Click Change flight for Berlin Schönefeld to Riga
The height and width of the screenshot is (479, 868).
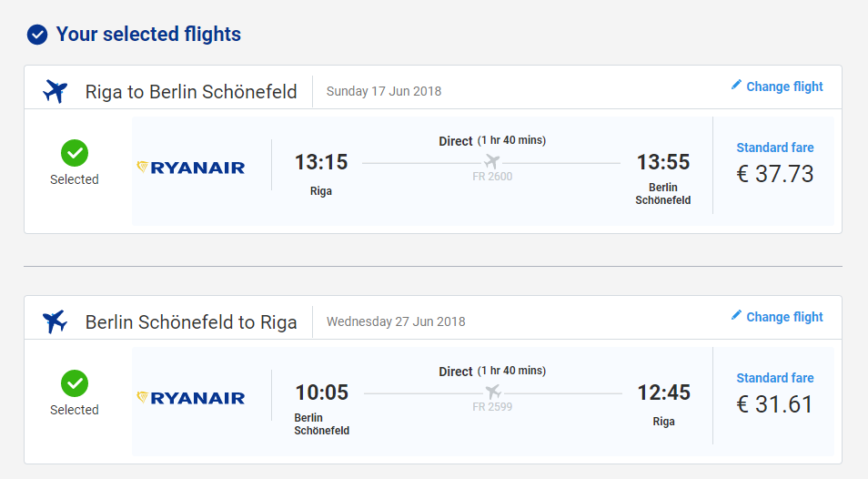pos(784,317)
